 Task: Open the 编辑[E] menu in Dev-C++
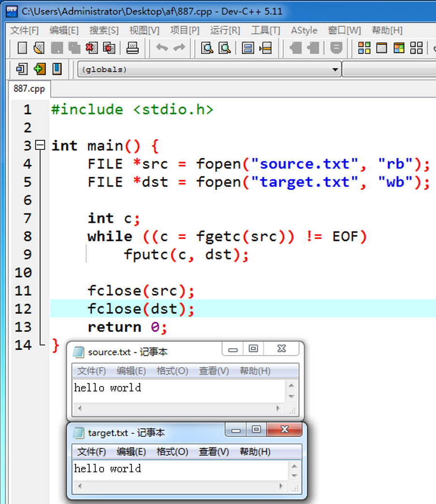pos(64,30)
